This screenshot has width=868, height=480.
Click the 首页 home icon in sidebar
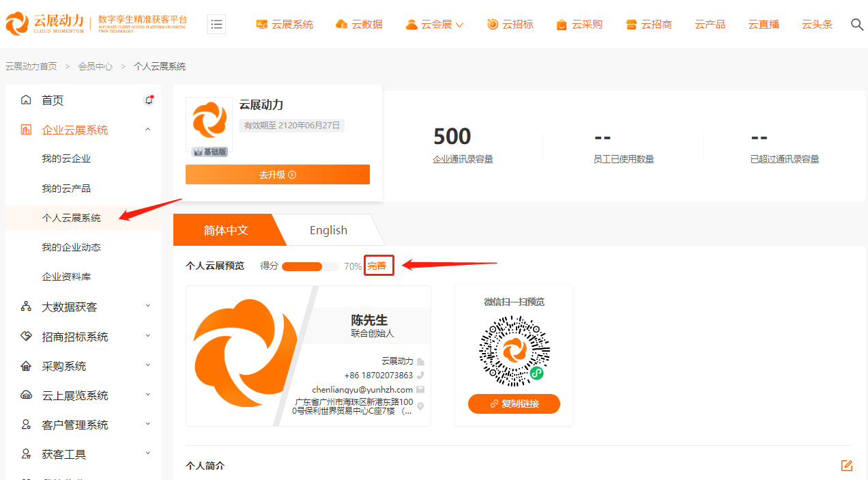click(x=26, y=100)
